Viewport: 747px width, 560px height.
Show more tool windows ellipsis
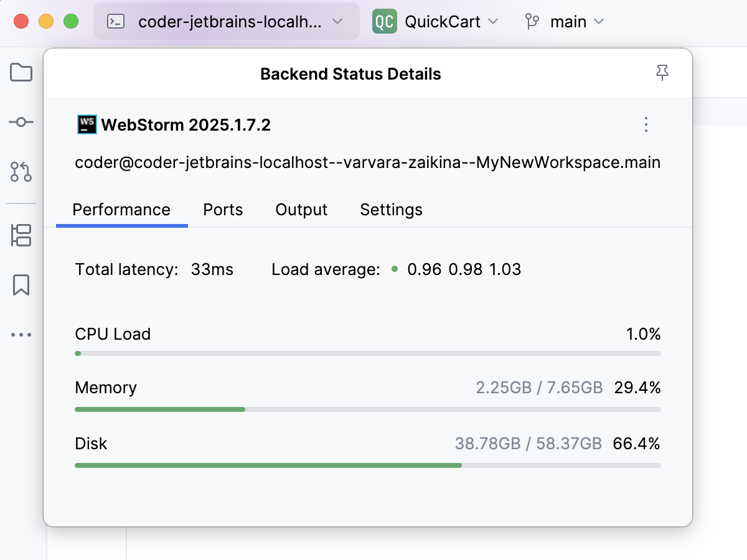pyautogui.click(x=21, y=335)
